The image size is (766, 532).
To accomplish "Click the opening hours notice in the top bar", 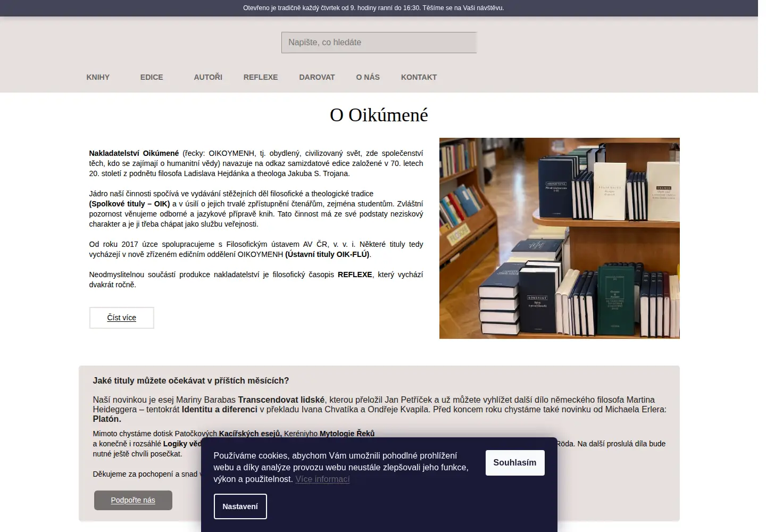I will click(373, 8).
